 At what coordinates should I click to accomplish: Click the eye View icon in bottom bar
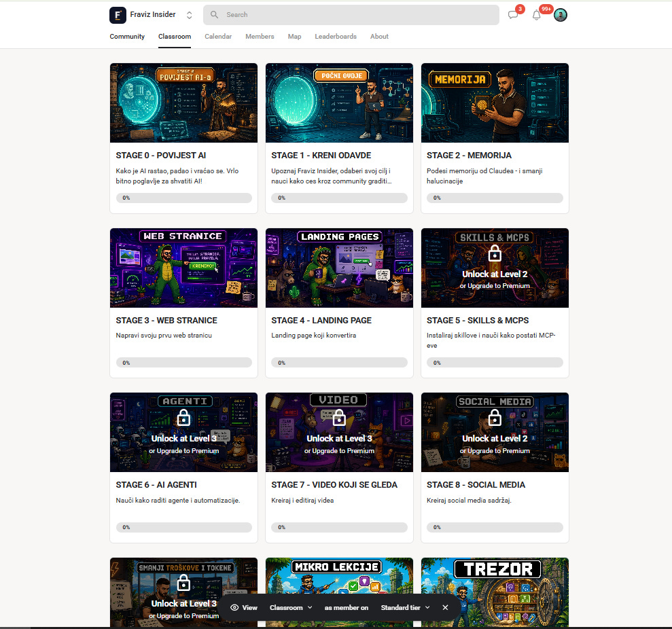(234, 607)
